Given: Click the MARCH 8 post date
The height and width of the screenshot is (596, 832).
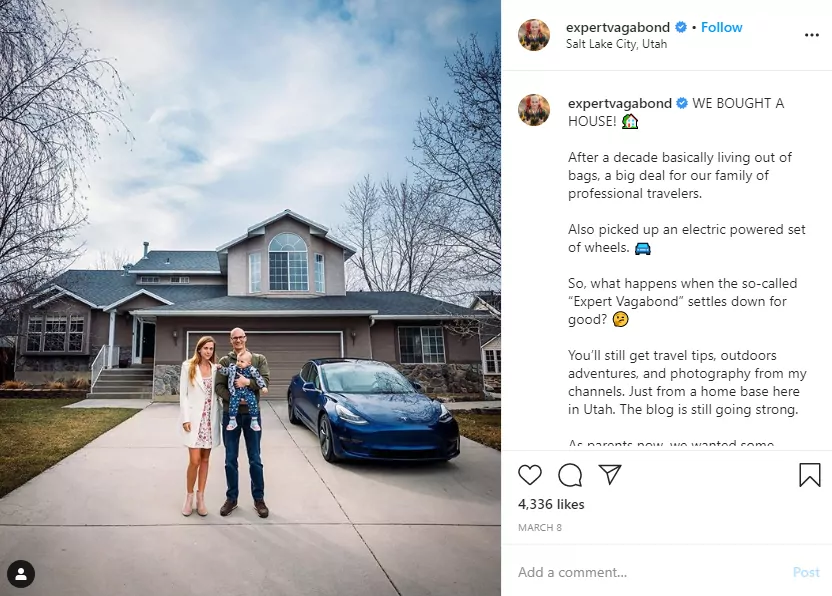Looking at the screenshot, I should coord(540,528).
